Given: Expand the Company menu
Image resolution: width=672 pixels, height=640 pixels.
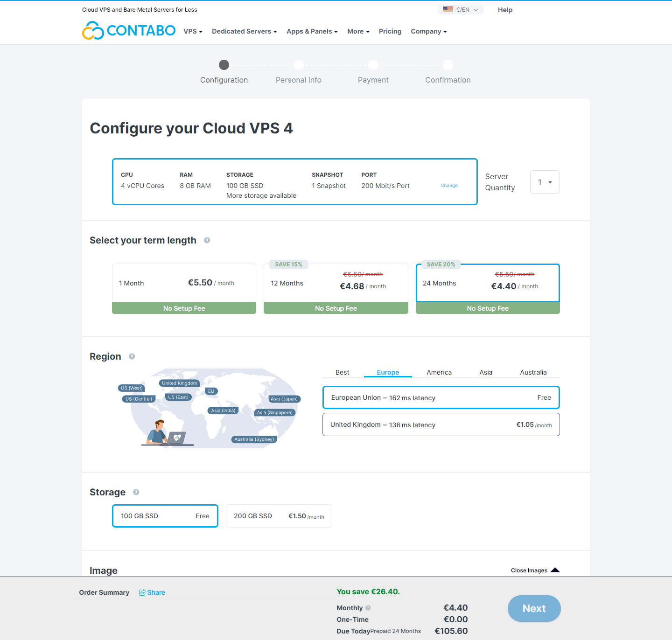Looking at the screenshot, I should 429,31.
